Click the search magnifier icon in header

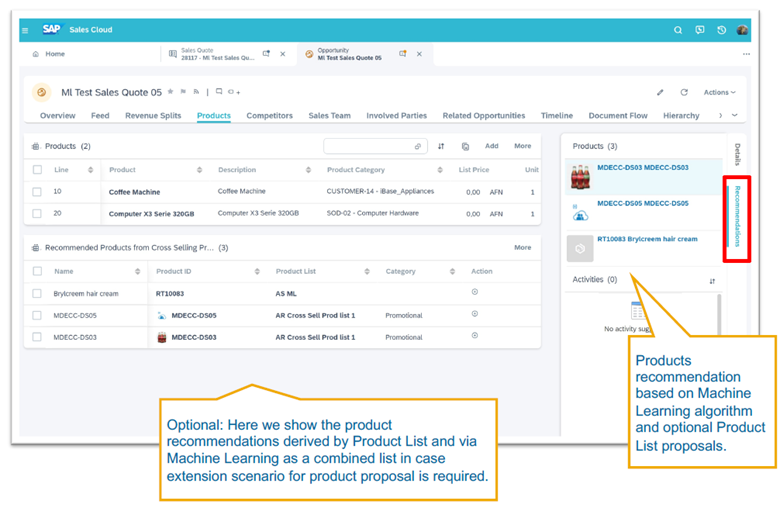tap(678, 30)
